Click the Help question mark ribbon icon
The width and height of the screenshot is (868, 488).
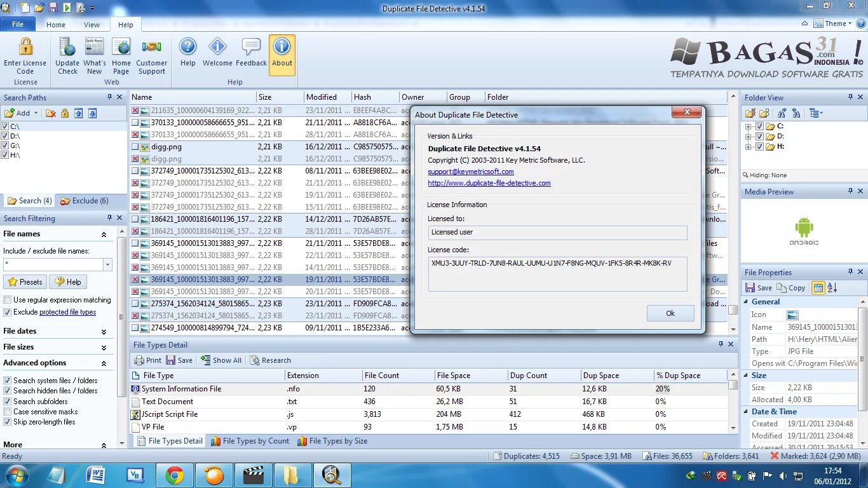click(x=187, y=47)
